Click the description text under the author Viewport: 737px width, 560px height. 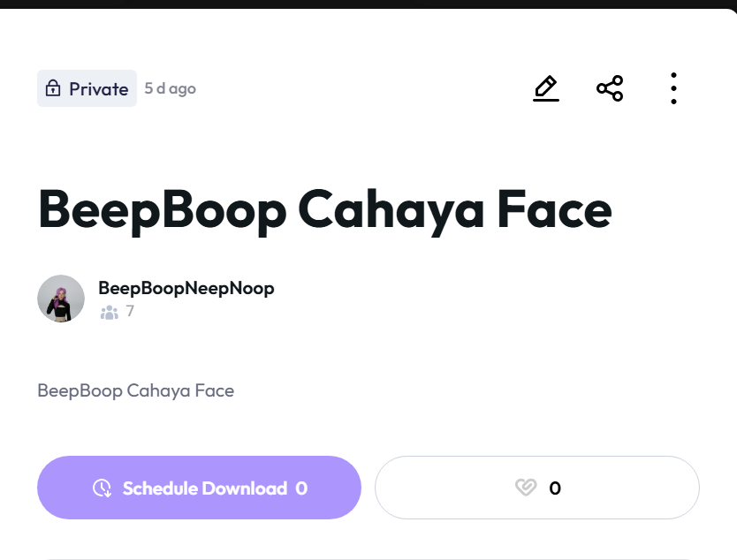[x=135, y=390]
